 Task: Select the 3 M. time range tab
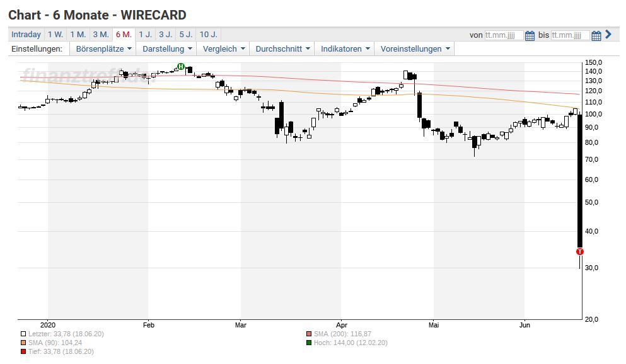[101, 34]
